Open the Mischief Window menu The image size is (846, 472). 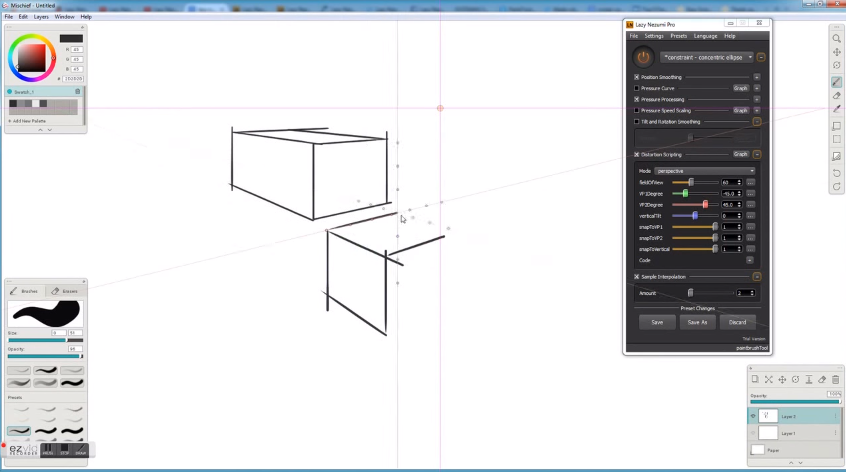(64, 17)
